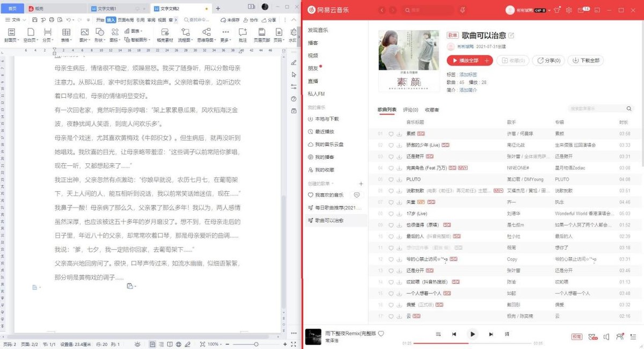644x349 pixels.
Task: Switch to the 收藏者 tab
Action: 432,110
